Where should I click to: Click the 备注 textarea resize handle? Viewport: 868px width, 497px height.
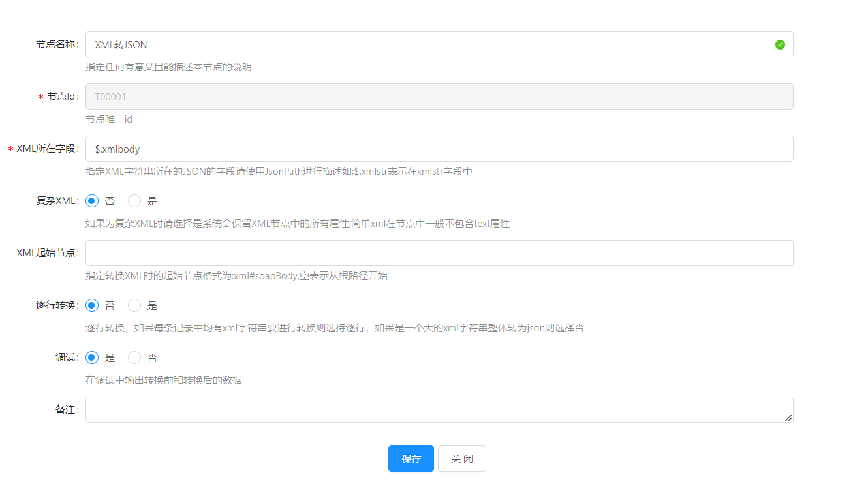click(x=788, y=417)
